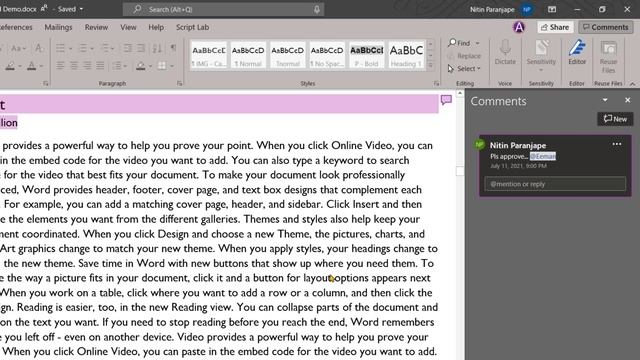Click Replace in Editing group
The image size is (640, 360).
coord(464,56)
